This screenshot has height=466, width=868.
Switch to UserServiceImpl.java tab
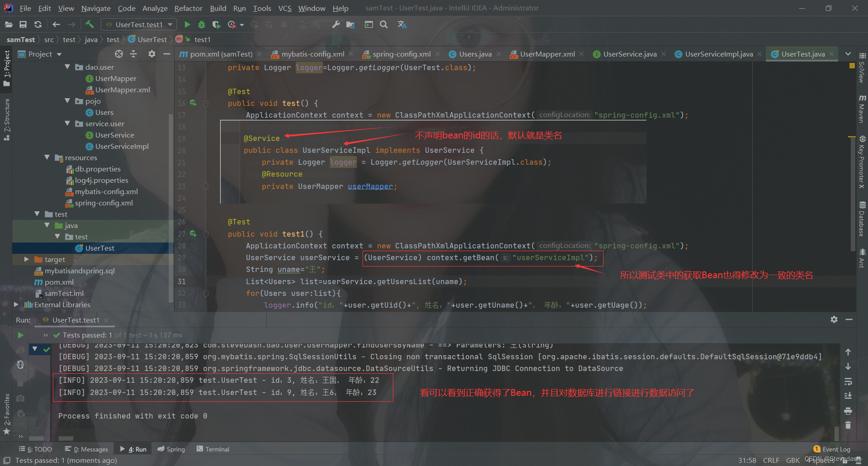click(x=719, y=54)
